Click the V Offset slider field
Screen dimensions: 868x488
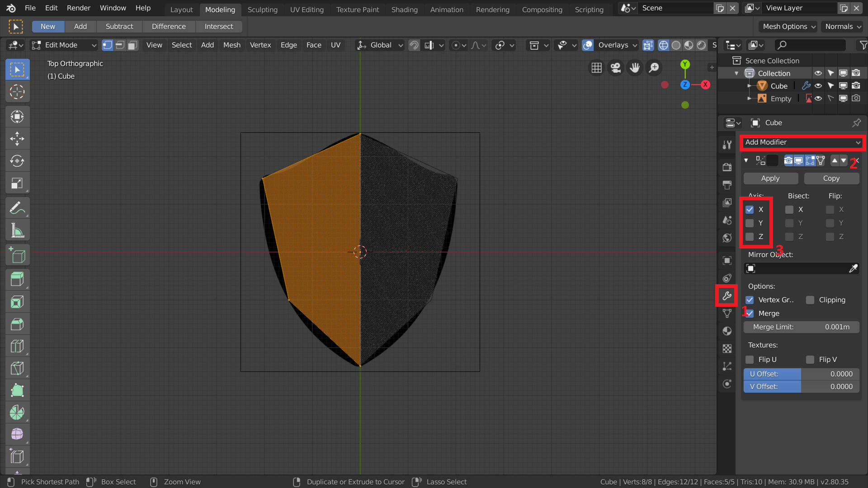[x=802, y=387]
